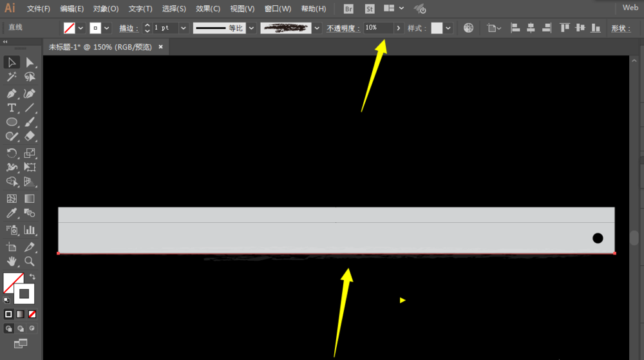Click the 描边 stroke panel link
This screenshot has width=644, height=360.
(129, 28)
